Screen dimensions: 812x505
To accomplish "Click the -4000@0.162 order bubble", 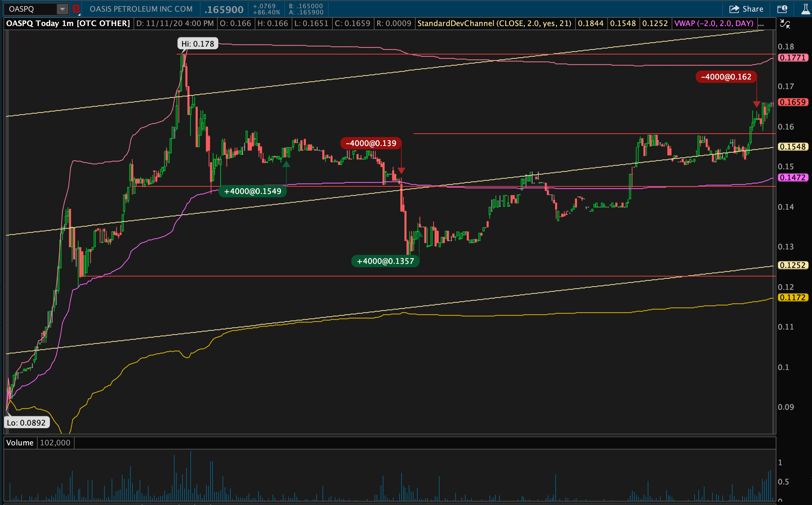I will [x=726, y=77].
